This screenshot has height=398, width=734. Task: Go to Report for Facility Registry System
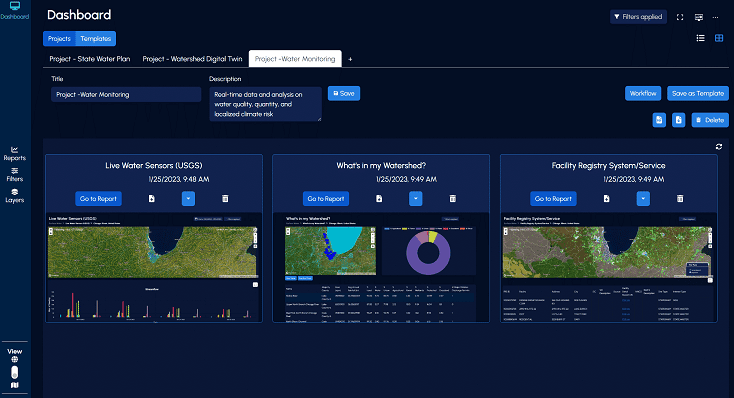[x=553, y=199]
